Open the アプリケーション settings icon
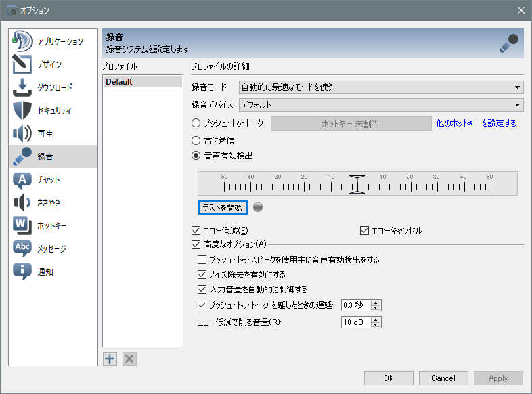Viewport: 532px width, 394px height. click(22, 41)
